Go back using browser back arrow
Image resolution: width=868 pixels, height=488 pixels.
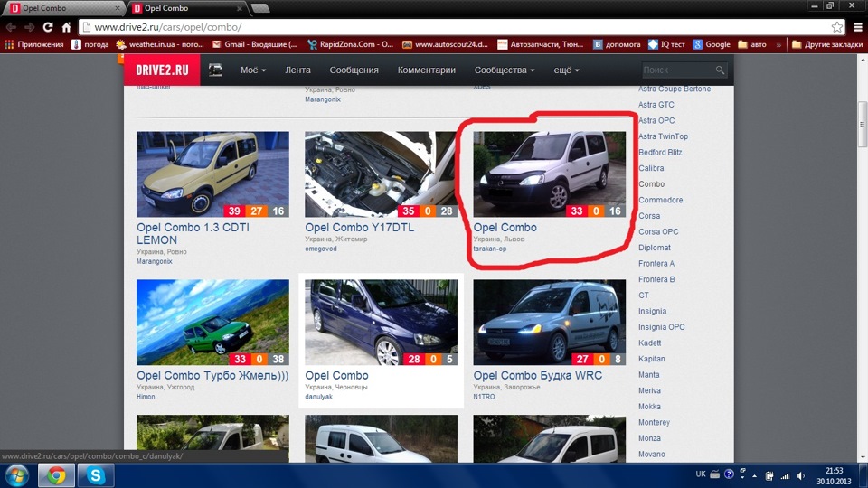click(11, 26)
